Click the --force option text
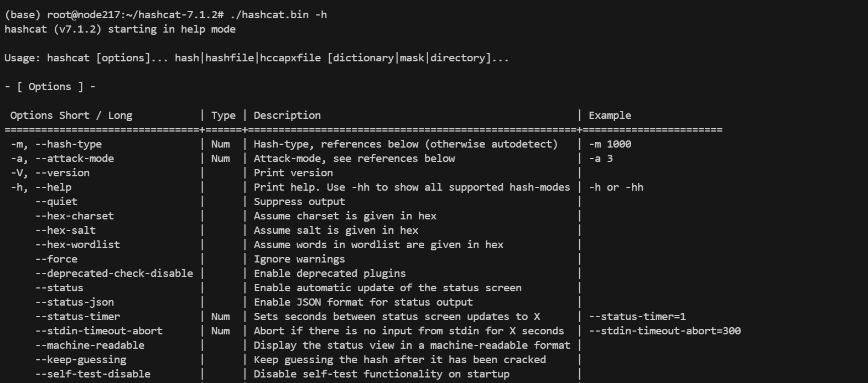Image resolution: width=868 pixels, height=383 pixels. (x=56, y=259)
